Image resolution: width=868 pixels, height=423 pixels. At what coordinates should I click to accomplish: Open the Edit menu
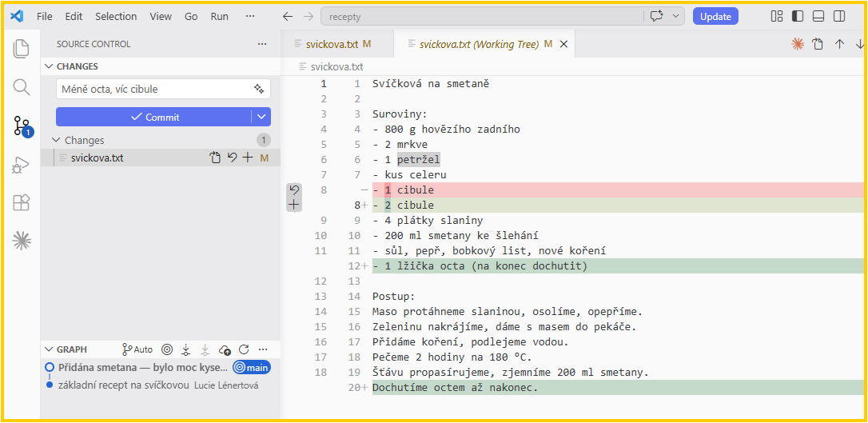[73, 17]
